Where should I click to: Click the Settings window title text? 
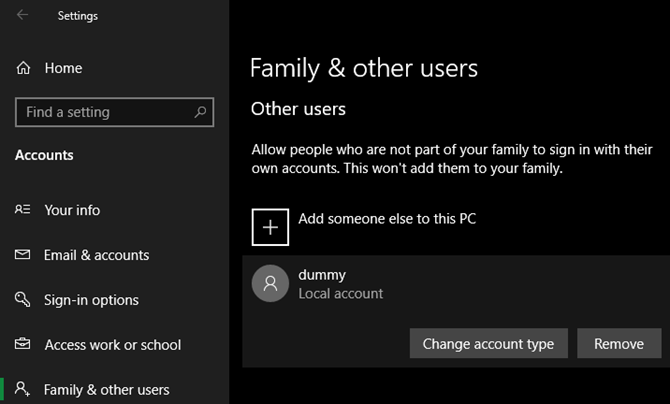78,16
